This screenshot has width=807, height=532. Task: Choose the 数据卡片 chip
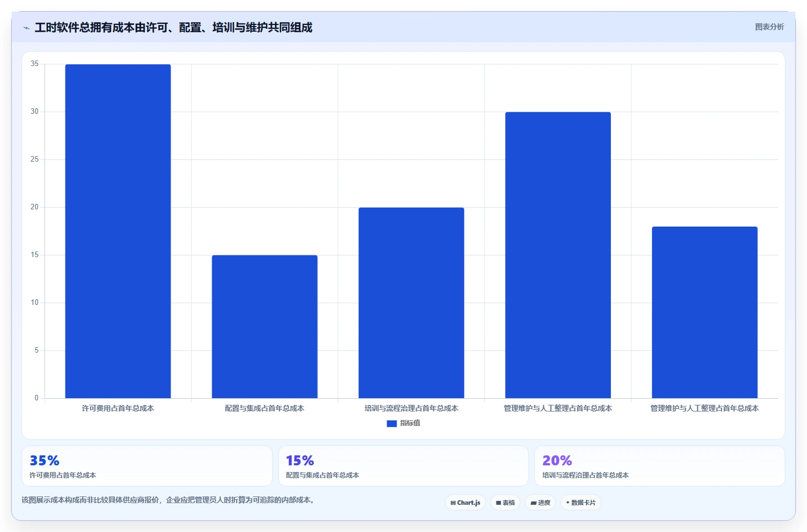tap(581, 503)
